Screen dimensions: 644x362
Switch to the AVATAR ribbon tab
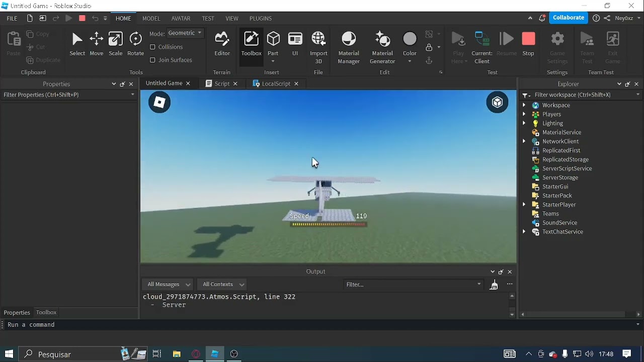pos(181,19)
